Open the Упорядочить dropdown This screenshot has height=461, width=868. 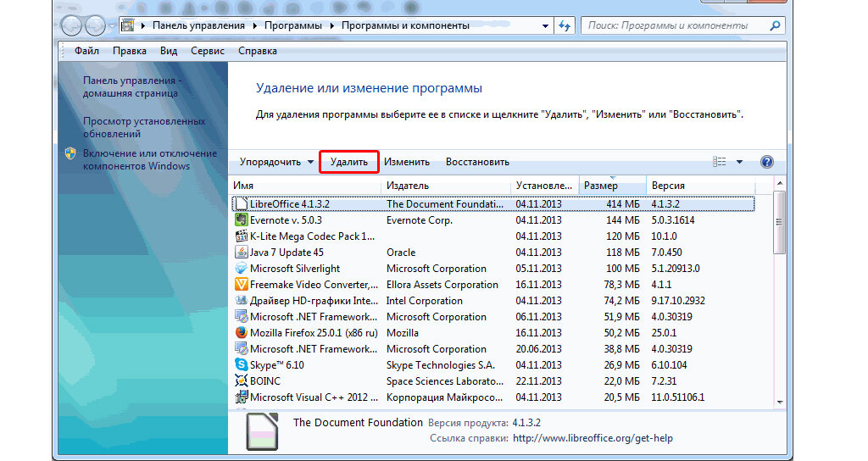pyautogui.click(x=276, y=162)
